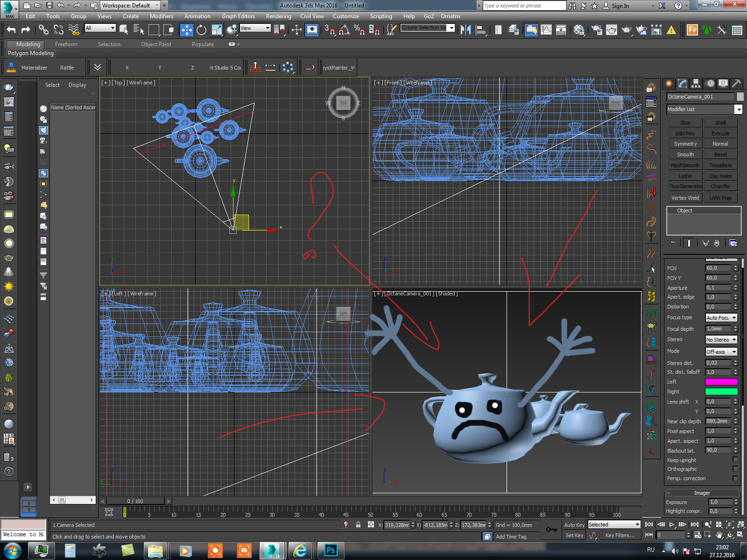The height and width of the screenshot is (560, 747).
Task: Open the selection filter All dropdown
Action: pyautogui.click(x=100, y=28)
